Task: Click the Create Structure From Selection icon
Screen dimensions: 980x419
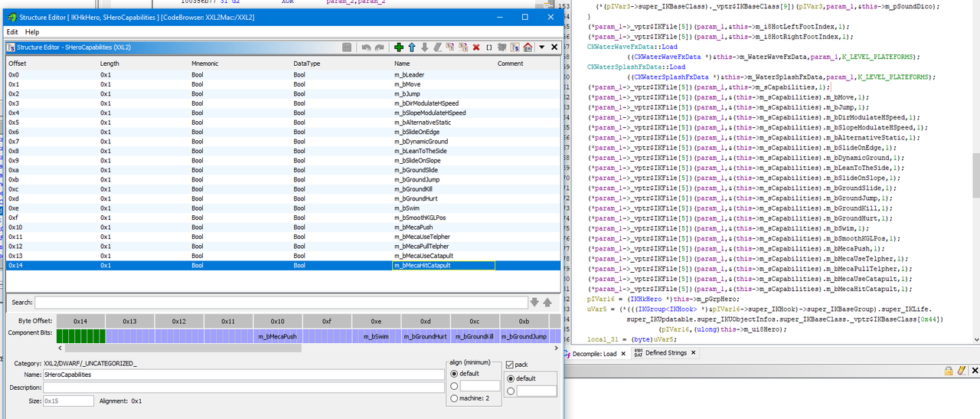Action: click(514, 47)
